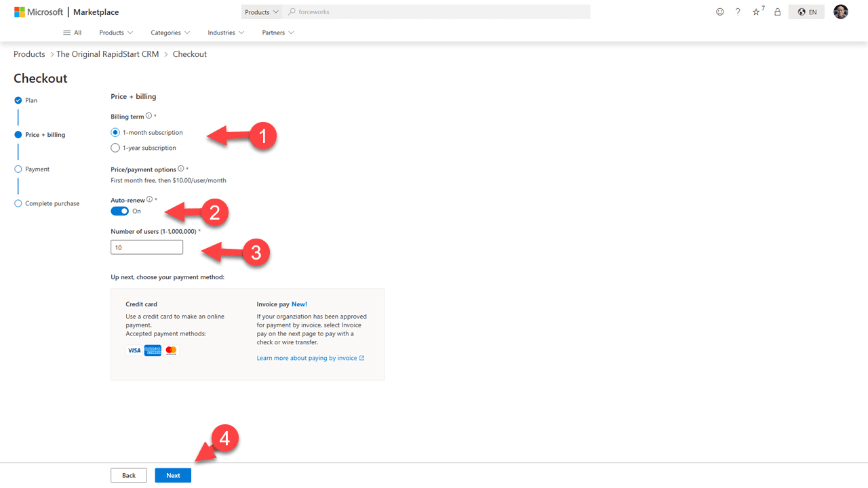The image size is (868, 488).
Task: Click the Number of users input field
Action: coord(146,247)
